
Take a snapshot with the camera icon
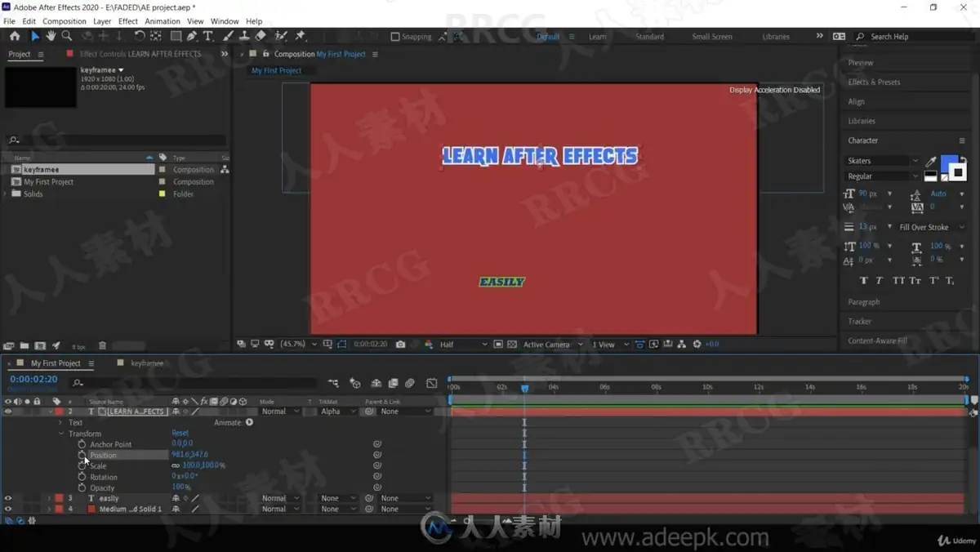(400, 345)
